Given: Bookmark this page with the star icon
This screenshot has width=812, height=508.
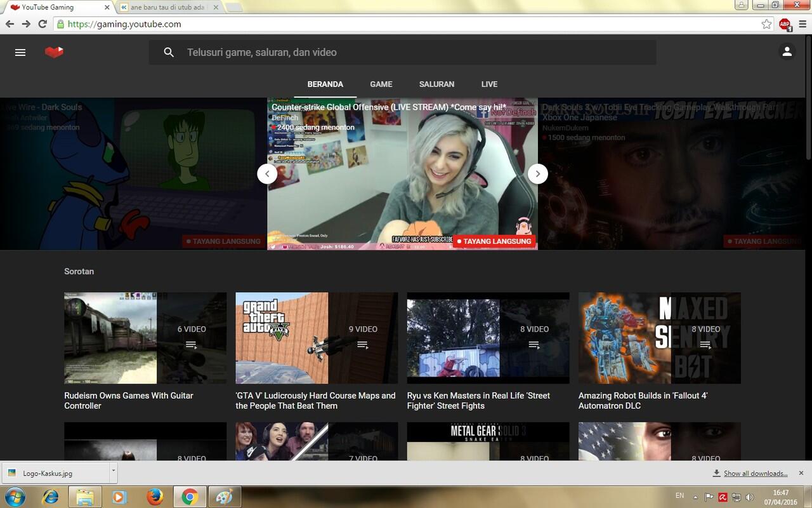Looking at the screenshot, I should 767,24.
